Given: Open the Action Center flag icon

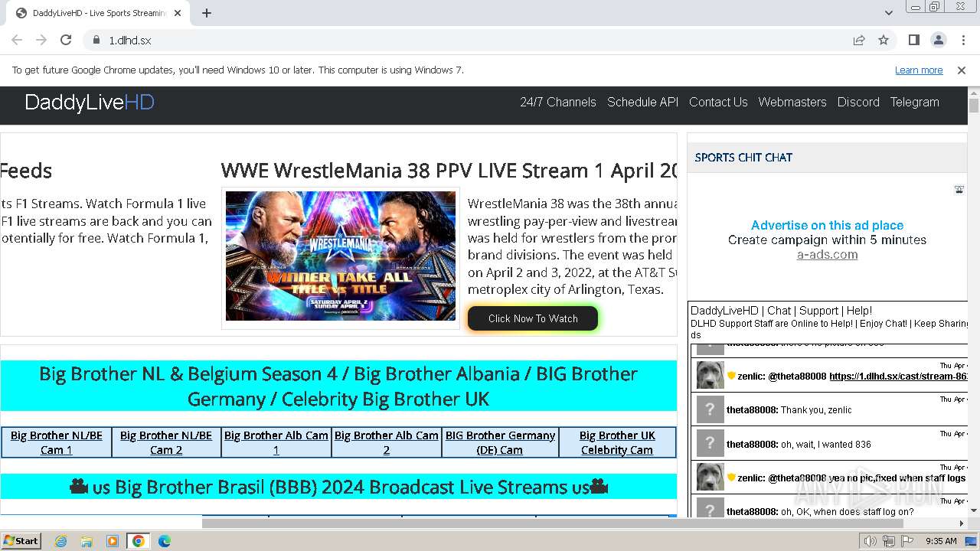Looking at the screenshot, I should point(906,541).
